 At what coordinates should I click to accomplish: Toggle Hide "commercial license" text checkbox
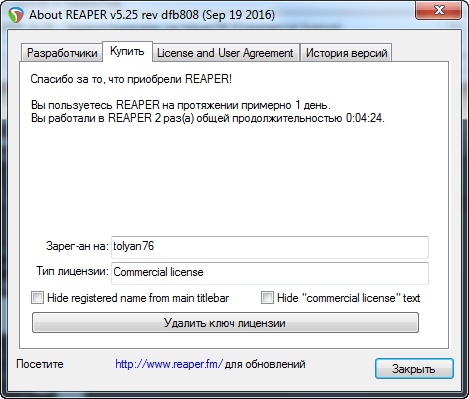267,297
